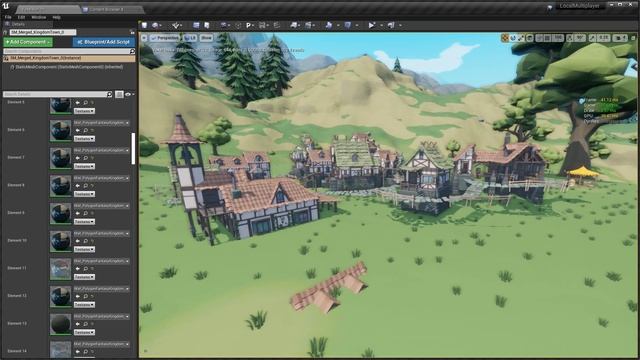Click the Launch toolbar icon
The height and width of the screenshot is (360, 640).
click(391, 25)
